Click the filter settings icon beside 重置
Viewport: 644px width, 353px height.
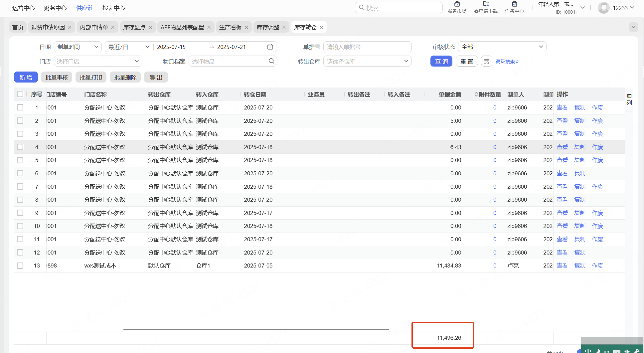point(486,62)
